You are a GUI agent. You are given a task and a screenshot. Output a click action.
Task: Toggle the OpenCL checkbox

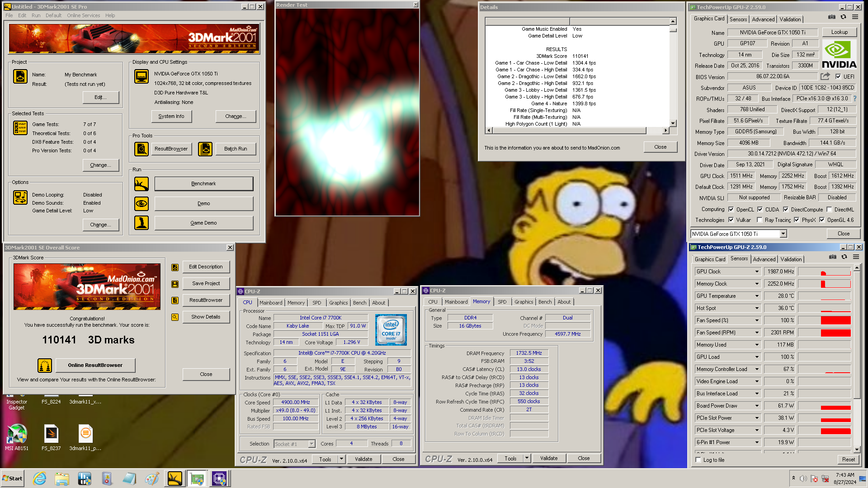731,210
